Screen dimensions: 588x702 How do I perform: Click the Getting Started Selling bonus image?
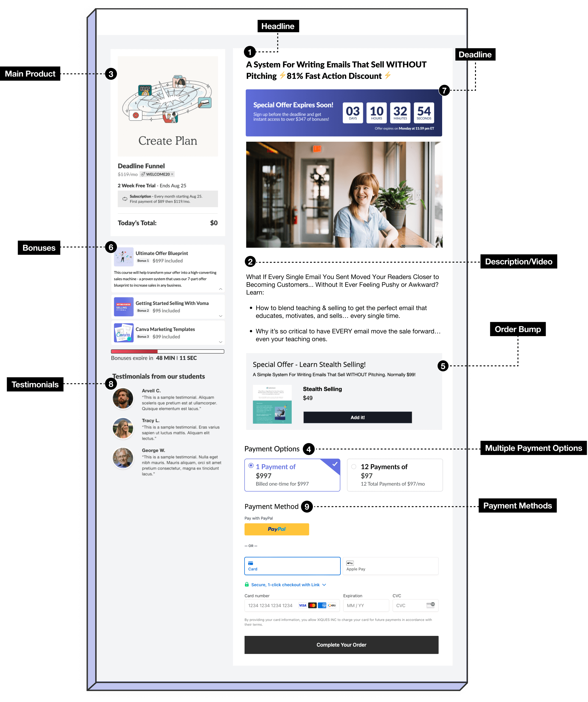[x=124, y=307]
